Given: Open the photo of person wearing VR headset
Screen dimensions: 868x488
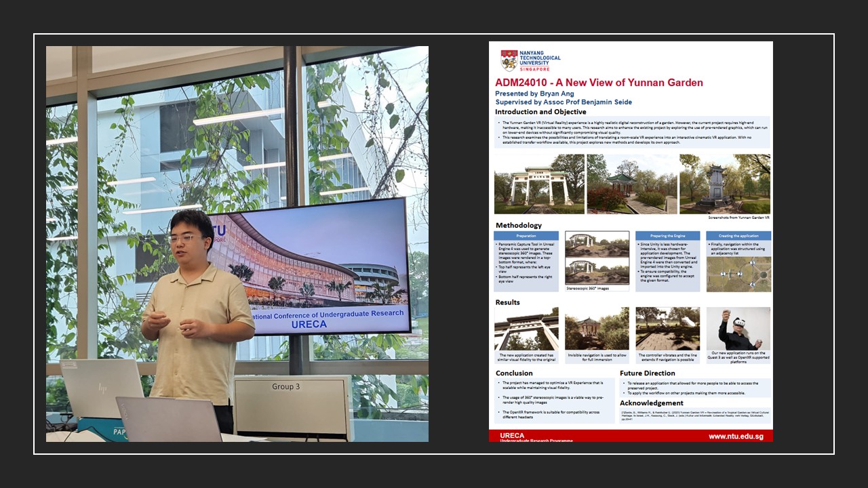Looking at the screenshot, I should click(738, 329).
